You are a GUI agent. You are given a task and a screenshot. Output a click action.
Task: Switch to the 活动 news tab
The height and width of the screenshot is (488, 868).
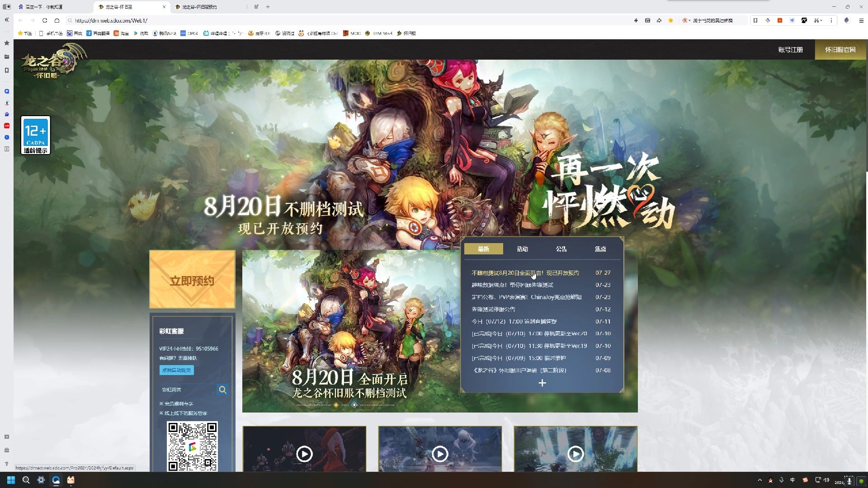522,249
